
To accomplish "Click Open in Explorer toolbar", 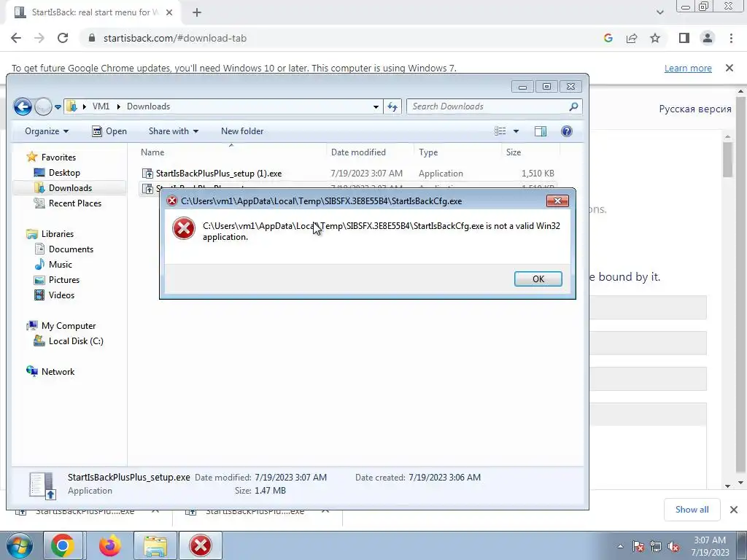I will pos(109,131).
